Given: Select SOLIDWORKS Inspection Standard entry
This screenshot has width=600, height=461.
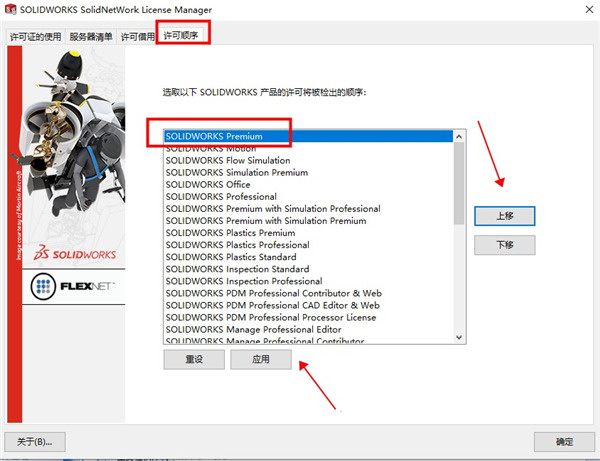Looking at the screenshot, I should (308, 269).
